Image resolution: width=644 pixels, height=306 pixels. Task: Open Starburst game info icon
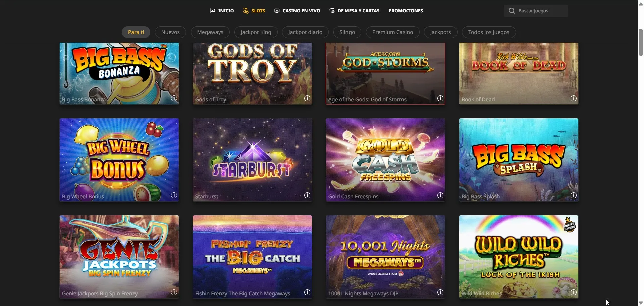point(307,196)
